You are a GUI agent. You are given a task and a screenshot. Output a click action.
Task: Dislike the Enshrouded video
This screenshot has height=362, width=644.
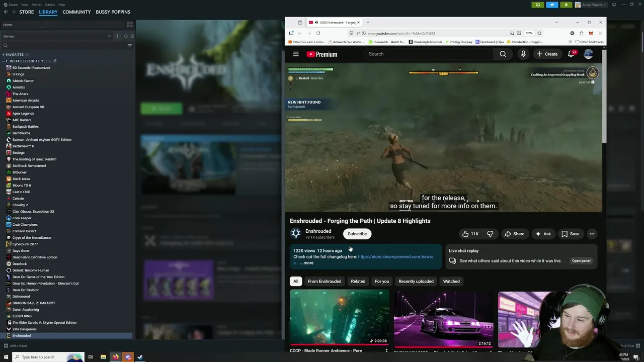pyautogui.click(x=490, y=234)
